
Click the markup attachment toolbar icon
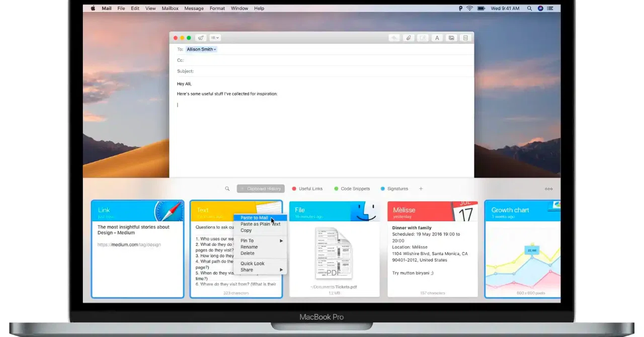[x=423, y=38]
